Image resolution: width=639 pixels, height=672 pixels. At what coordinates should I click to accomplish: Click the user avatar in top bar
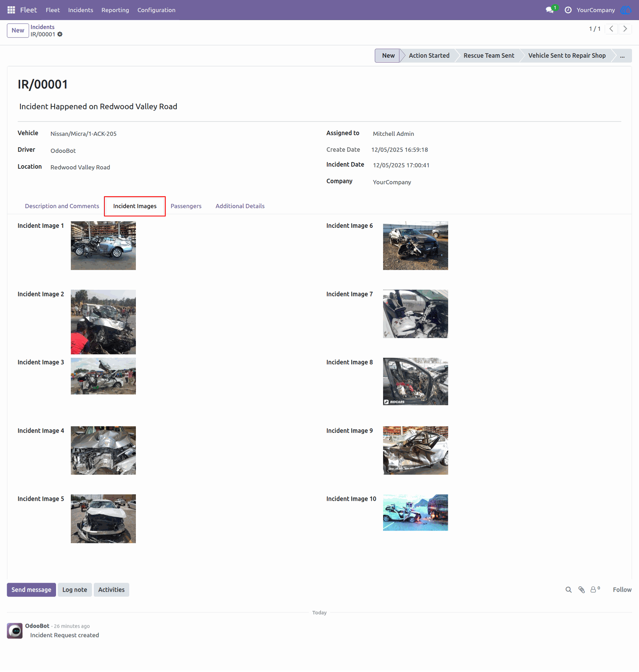tap(626, 10)
